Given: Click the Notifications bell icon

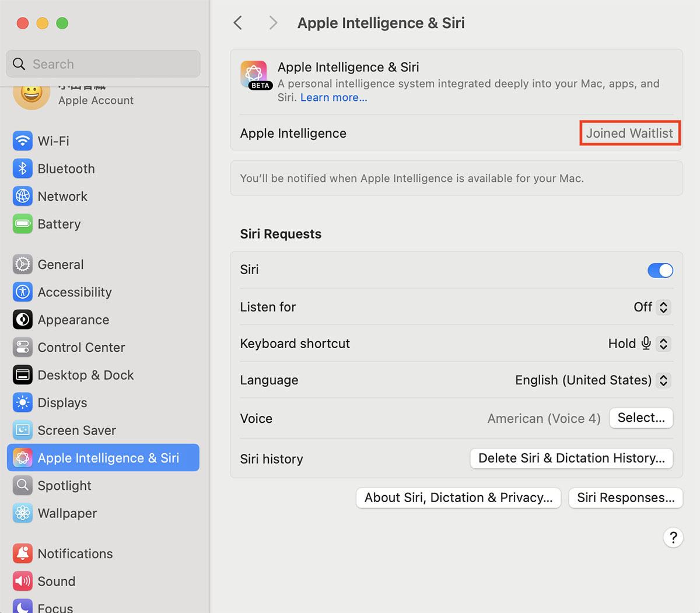Looking at the screenshot, I should 23,554.
